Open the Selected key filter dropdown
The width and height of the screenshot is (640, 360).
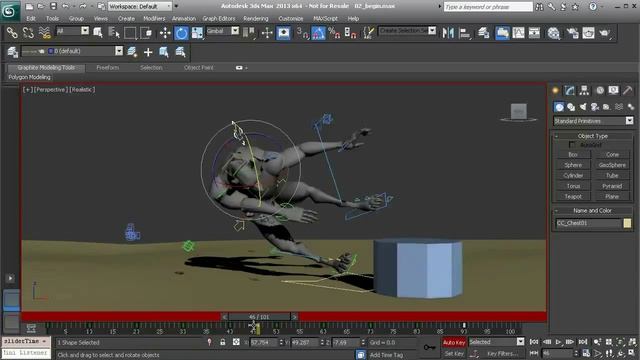click(x=496, y=342)
